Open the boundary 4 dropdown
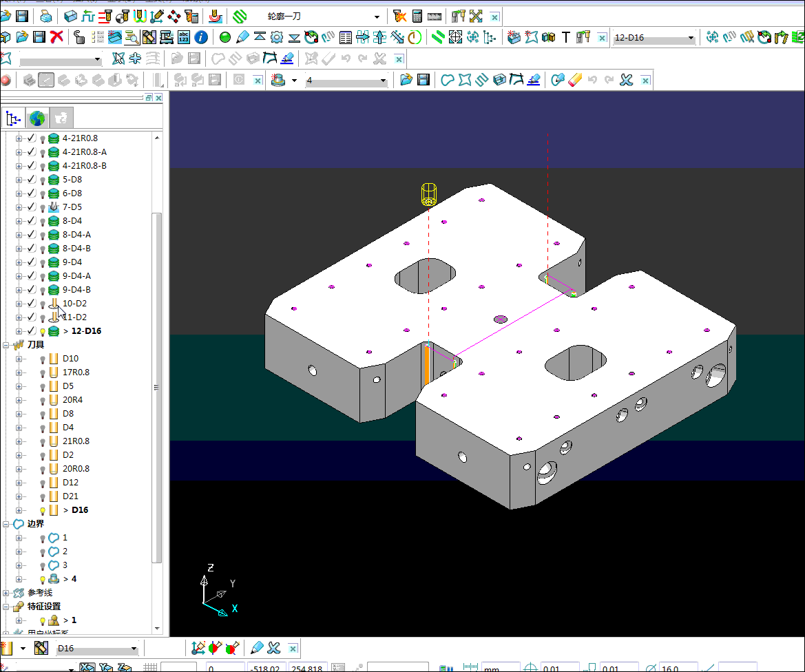The height and width of the screenshot is (672, 805). tap(383, 81)
